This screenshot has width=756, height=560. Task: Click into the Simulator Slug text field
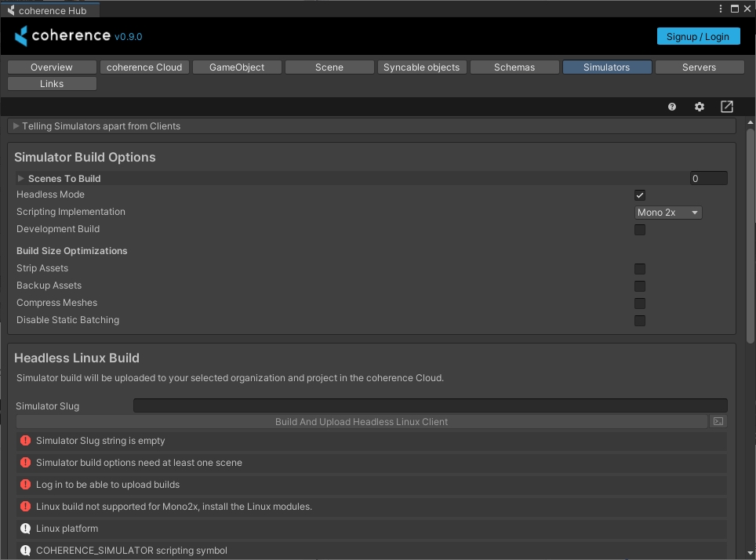coord(430,405)
